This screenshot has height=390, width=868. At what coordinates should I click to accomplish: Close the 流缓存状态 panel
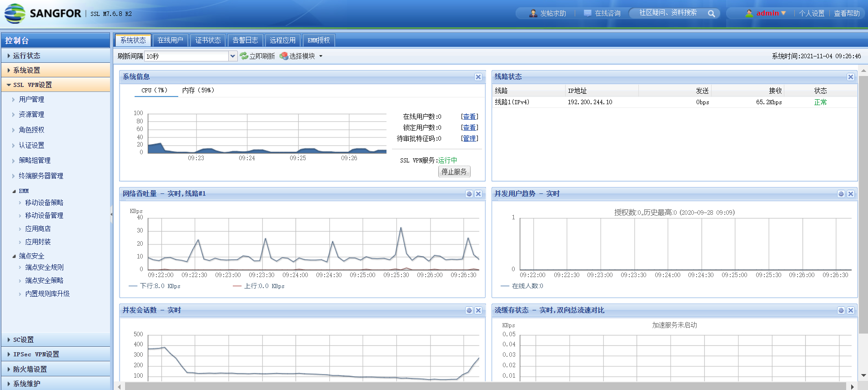coord(851,310)
